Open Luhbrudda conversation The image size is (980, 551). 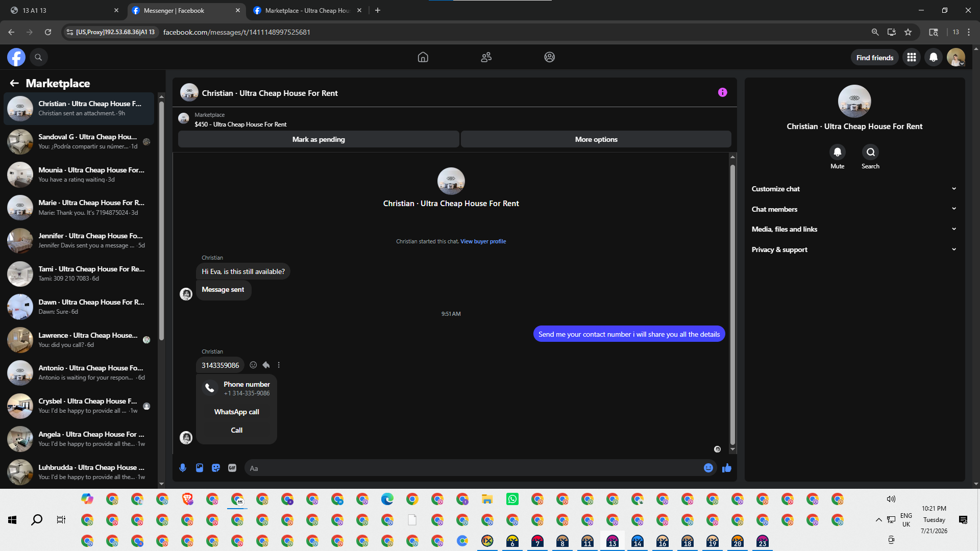(79, 472)
